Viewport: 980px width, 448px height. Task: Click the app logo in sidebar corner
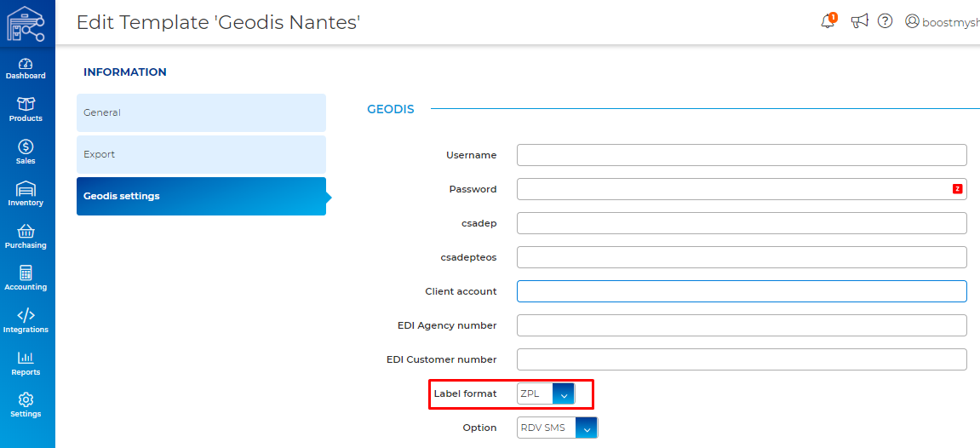click(x=26, y=23)
